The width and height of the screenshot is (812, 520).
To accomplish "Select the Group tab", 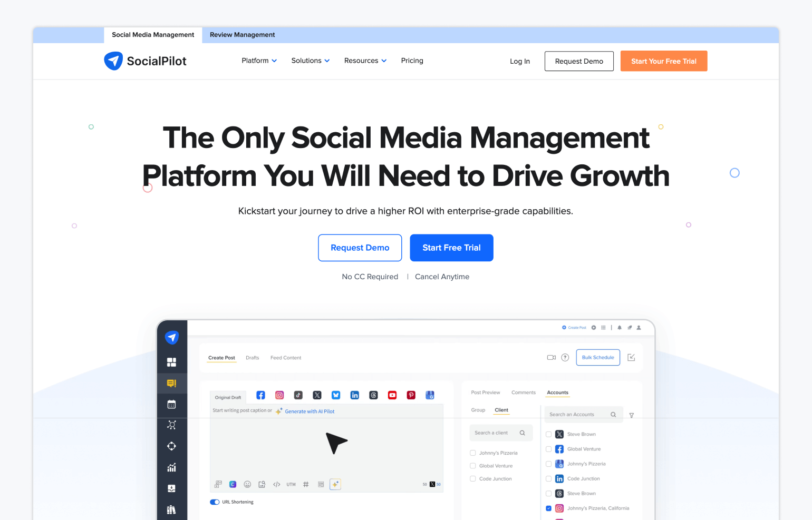I will 478,410.
